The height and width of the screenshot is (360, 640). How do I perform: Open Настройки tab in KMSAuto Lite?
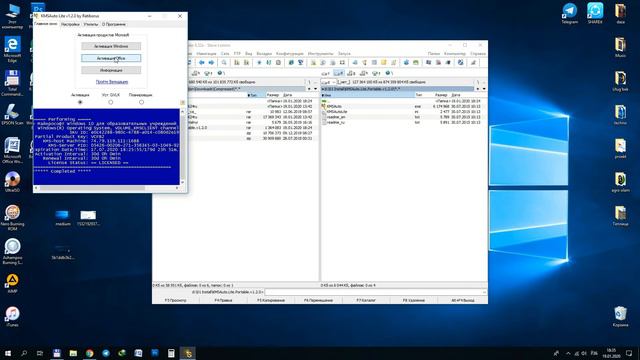pos(70,24)
